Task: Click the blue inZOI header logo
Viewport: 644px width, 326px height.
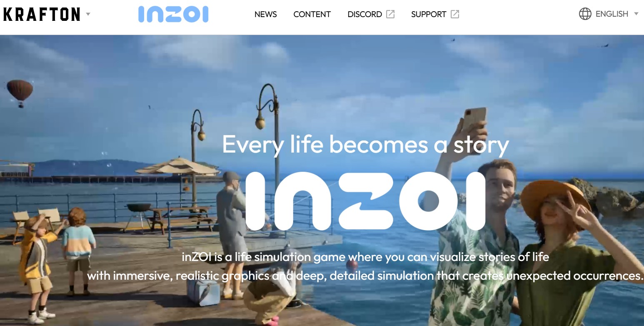Action: tap(173, 14)
